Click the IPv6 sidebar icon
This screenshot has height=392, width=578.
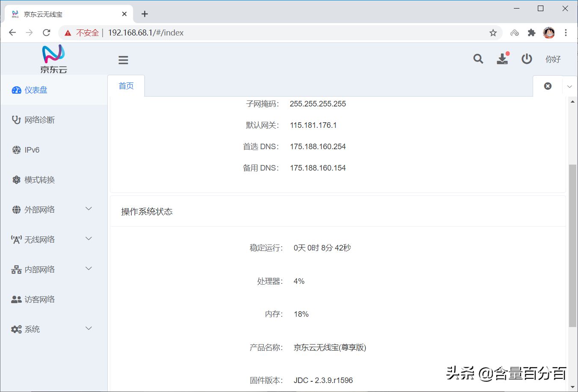click(16, 150)
